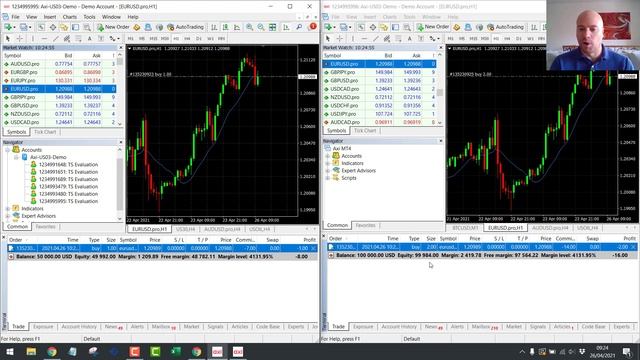This screenshot has height=360, width=640.
Task: Open Charts menu in left window
Action: (69, 17)
